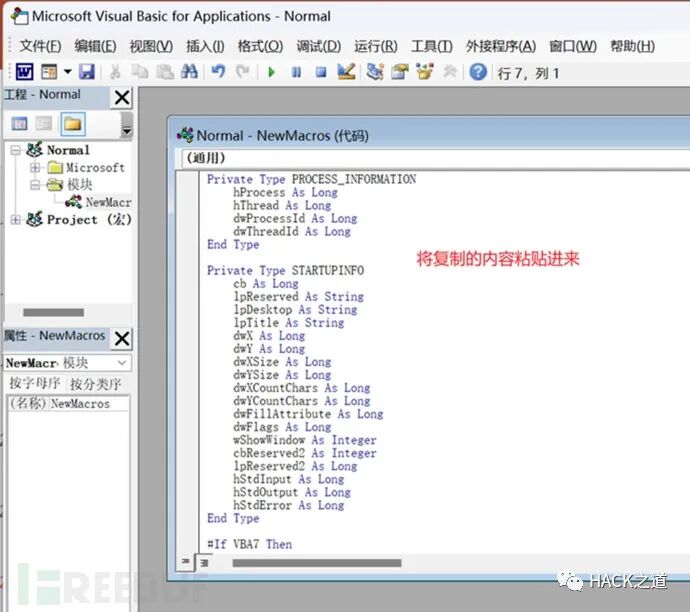Click the Copy toolbar icon
The width and height of the screenshot is (690, 612).
point(140,72)
